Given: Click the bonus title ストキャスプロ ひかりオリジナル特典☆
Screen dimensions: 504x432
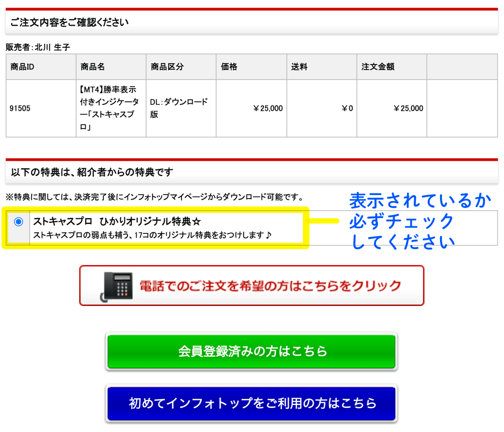Looking at the screenshot, I should click(x=117, y=221).
